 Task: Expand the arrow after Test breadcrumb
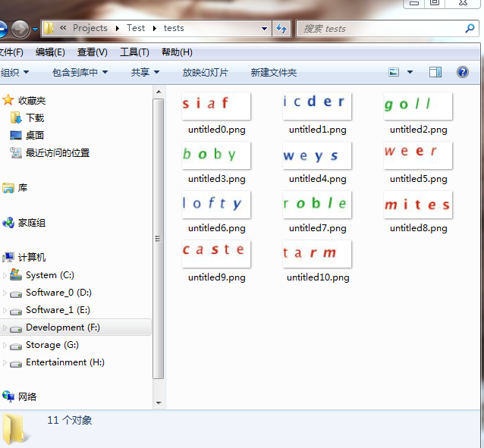pos(154,28)
